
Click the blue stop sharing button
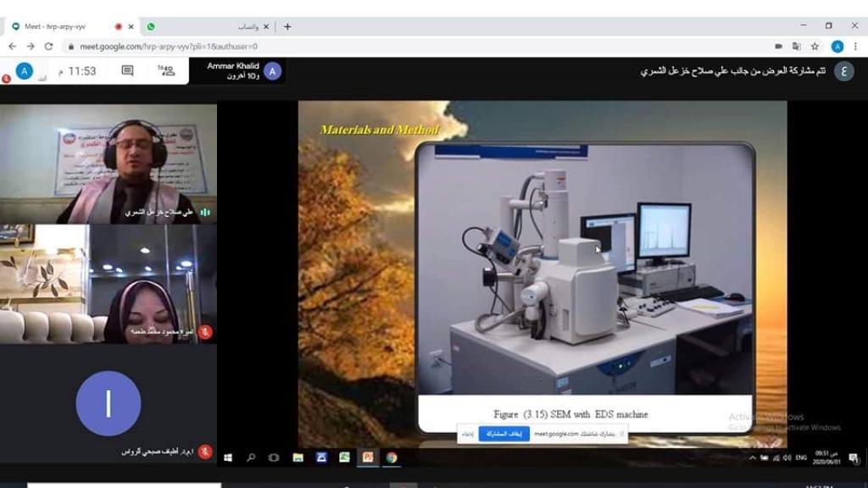[504, 434]
